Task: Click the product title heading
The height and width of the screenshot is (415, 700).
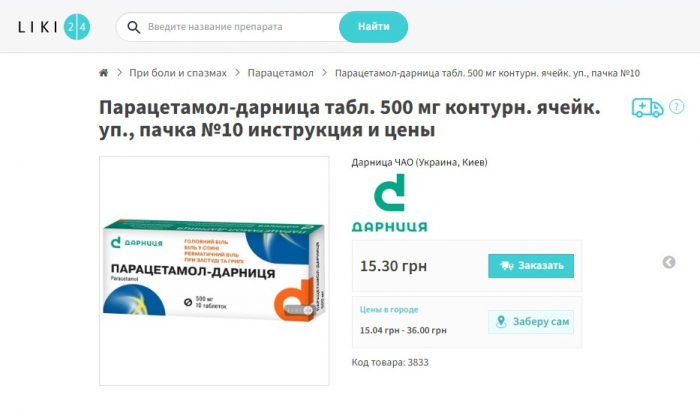Action: point(350,119)
